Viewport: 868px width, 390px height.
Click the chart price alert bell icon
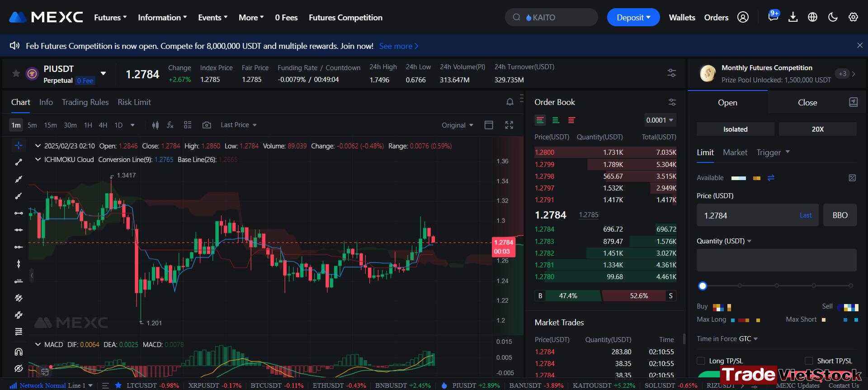tap(509, 102)
